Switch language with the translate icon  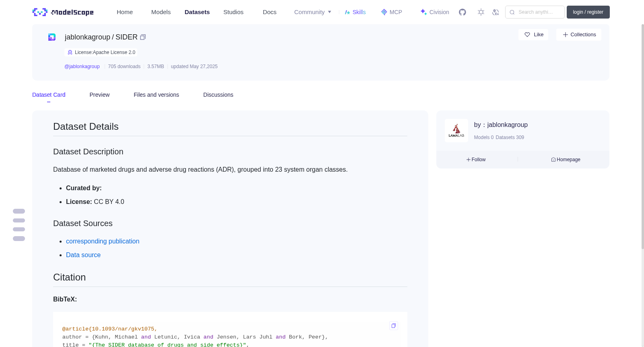(495, 12)
